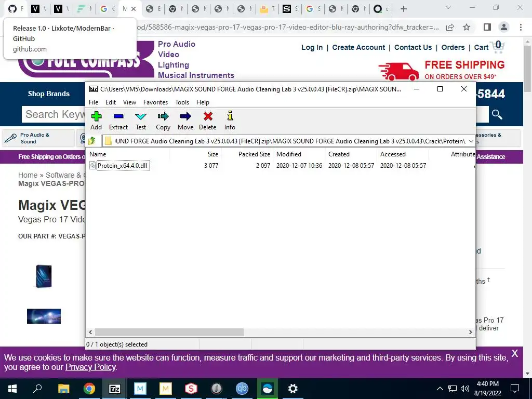Click the Log In link

click(x=312, y=47)
